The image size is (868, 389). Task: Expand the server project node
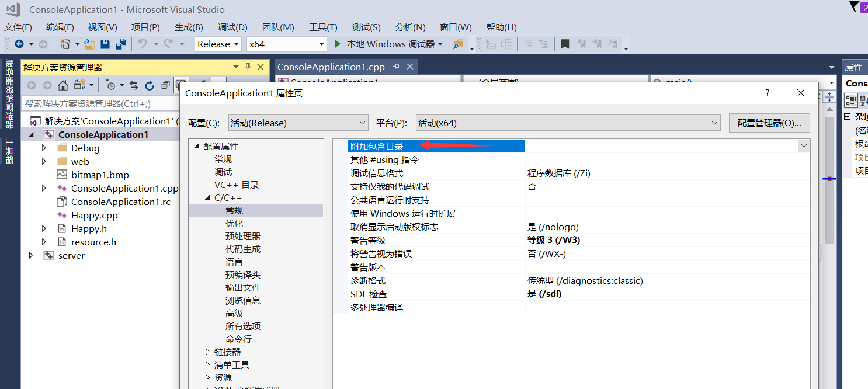pyautogui.click(x=31, y=256)
